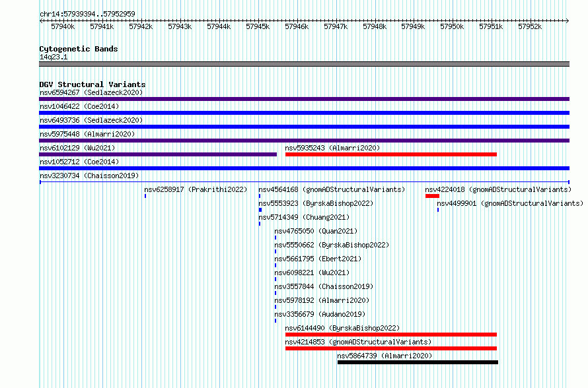588x388 pixels.
Task: Open nsv6144490 (ByrskaBishop2022) label
Action: (342, 328)
